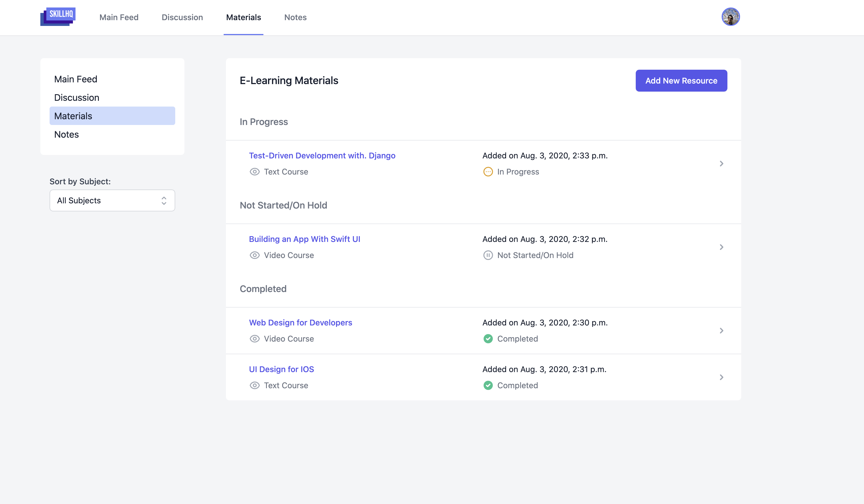Select Discussion in the left sidebar

pyautogui.click(x=76, y=97)
